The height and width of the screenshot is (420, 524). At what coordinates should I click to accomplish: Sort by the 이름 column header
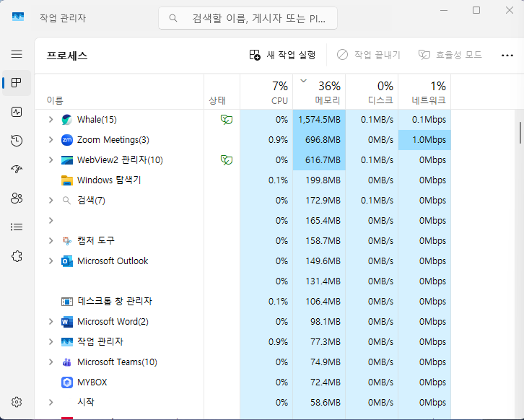click(x=119, y=92)
